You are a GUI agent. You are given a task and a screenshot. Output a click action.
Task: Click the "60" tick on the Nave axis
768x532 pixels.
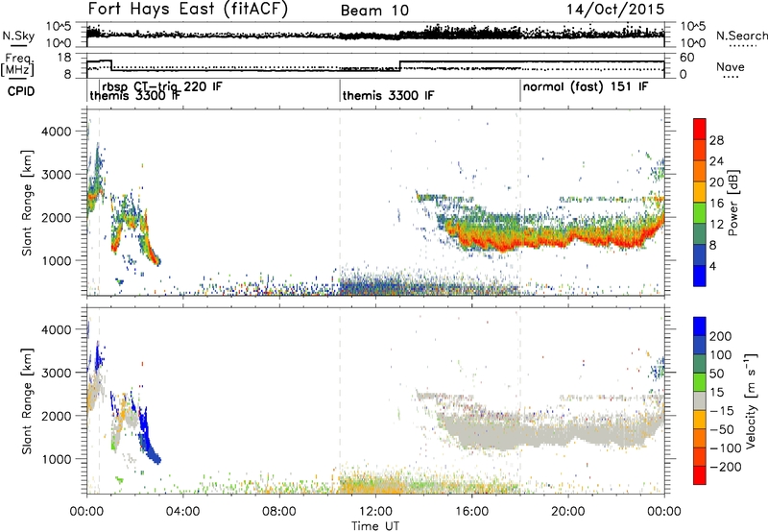pos(686,58)
